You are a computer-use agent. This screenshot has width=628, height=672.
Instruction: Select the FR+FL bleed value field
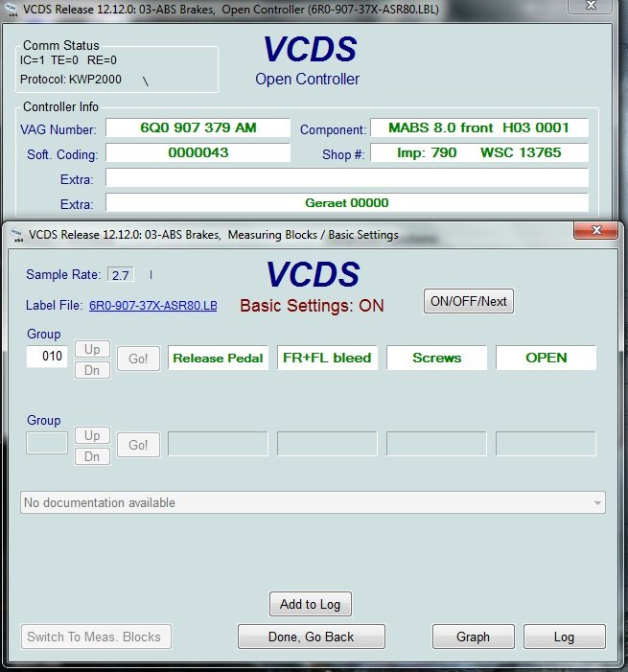pyautogui.click(x=327, y=358)
